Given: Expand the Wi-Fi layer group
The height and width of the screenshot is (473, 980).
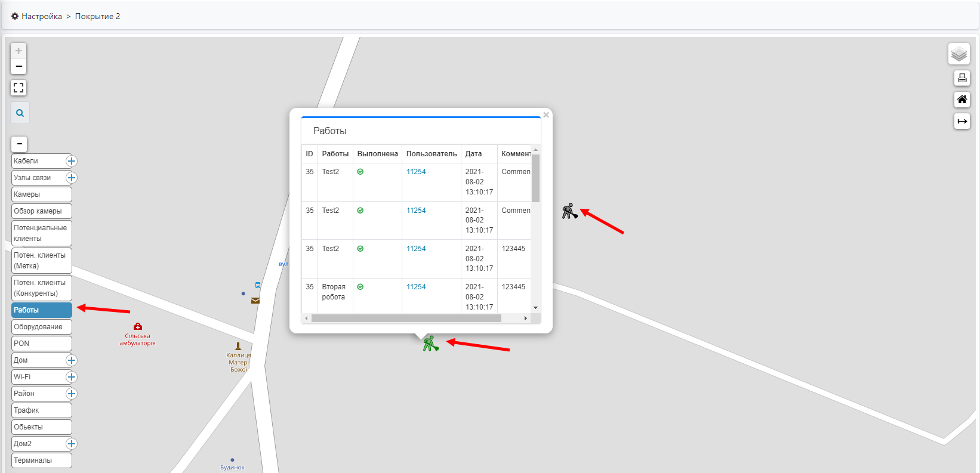Looking at the screenshot, I should [x=72, y=377].
